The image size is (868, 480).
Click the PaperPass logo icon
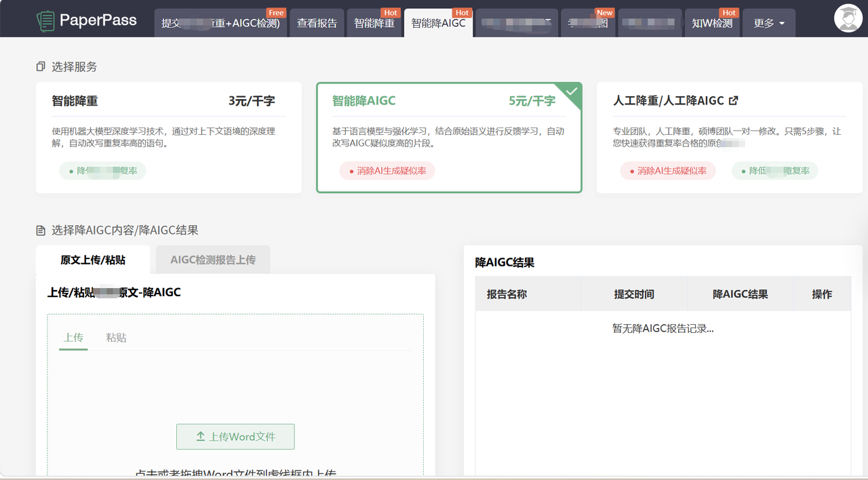pyautogui.click(x=45, y=20)
